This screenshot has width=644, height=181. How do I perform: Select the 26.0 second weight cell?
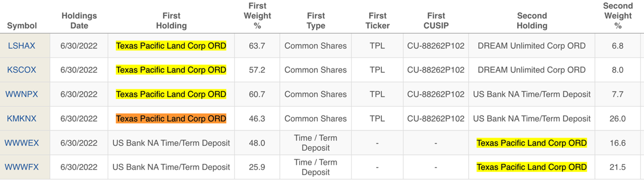click(617, 119)
